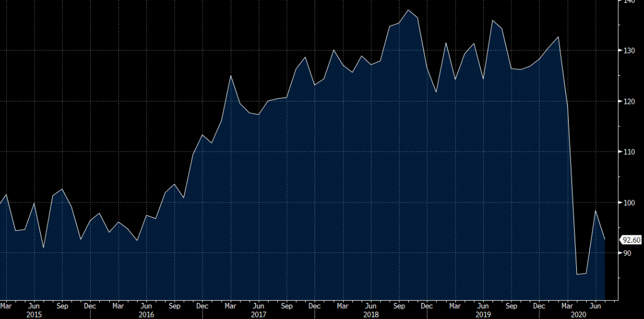Image resolution: width=644 pixels, height=319 pixels.
Task: Click the lowest trough in 2020
Action: point(577,274)
